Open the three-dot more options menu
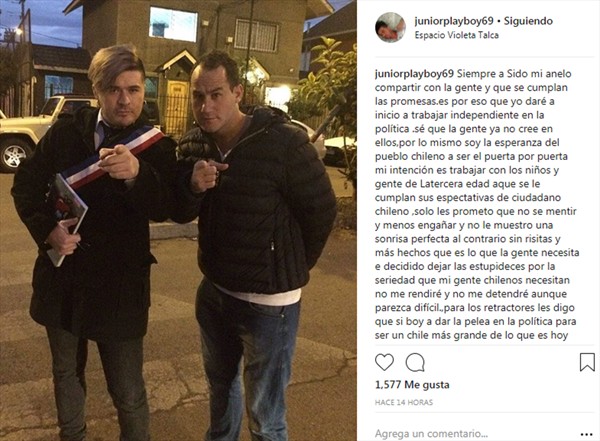600x441 pixels. click(x=586, y=434)
